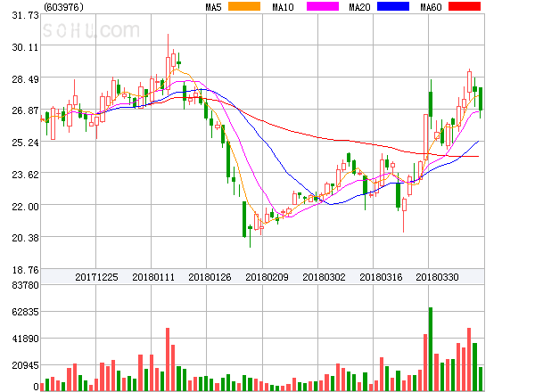Click the 20180316 date label
The width and height of the screenshot is (535, 392).
381,277
